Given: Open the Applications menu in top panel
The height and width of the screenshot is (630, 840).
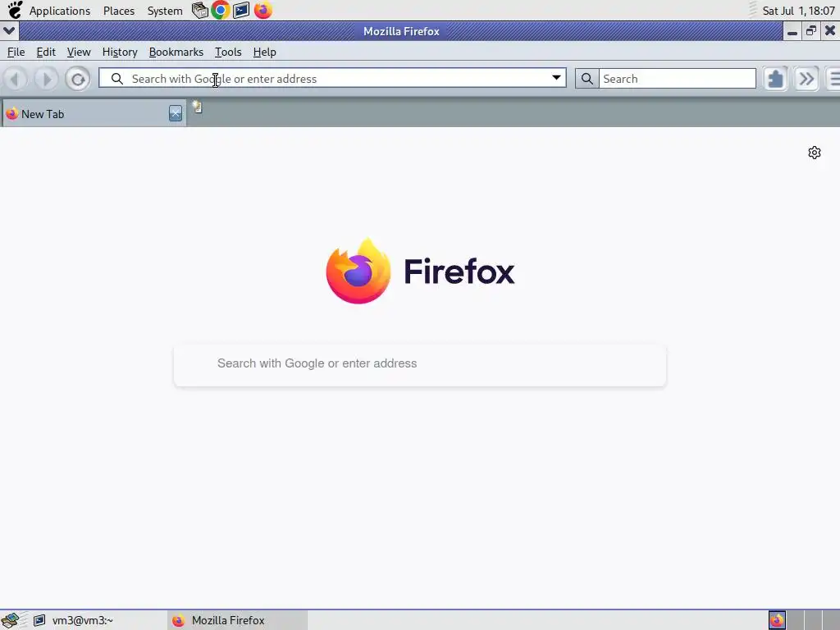Looking at the screenshot, I should (x=60, y=11).
